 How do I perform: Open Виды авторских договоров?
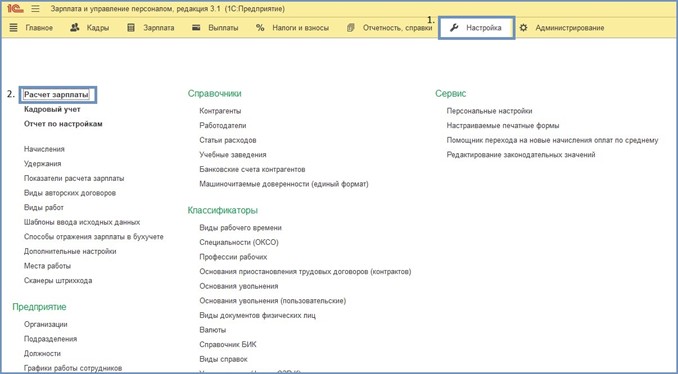pos(70,193)
